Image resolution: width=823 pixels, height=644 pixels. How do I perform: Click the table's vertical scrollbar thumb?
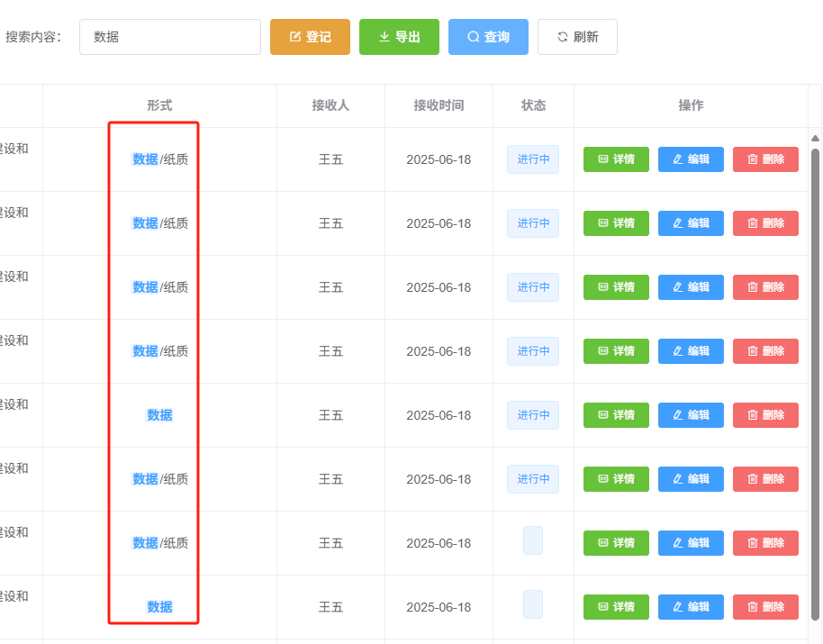coord(815,385)
